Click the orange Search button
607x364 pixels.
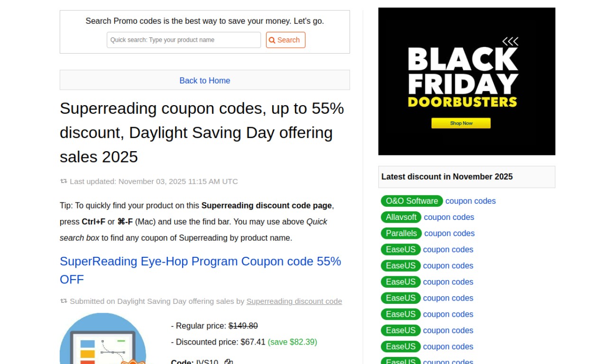[285, 40]
